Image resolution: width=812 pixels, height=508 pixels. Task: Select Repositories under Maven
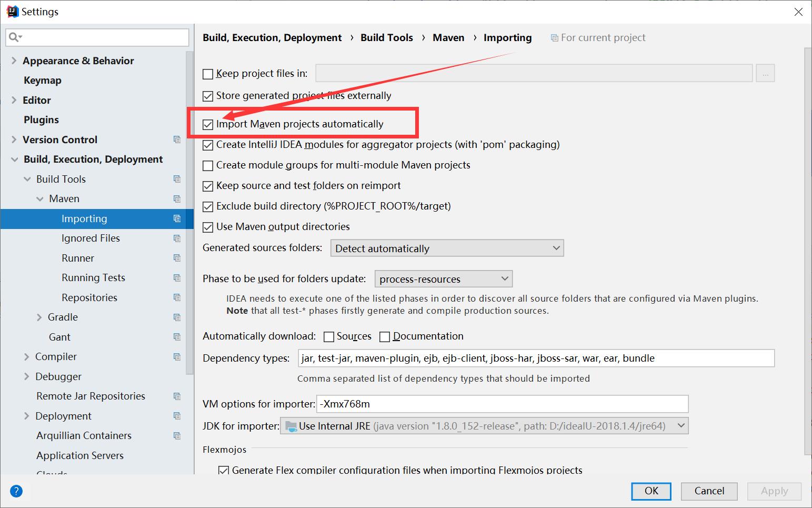[89, 297]
